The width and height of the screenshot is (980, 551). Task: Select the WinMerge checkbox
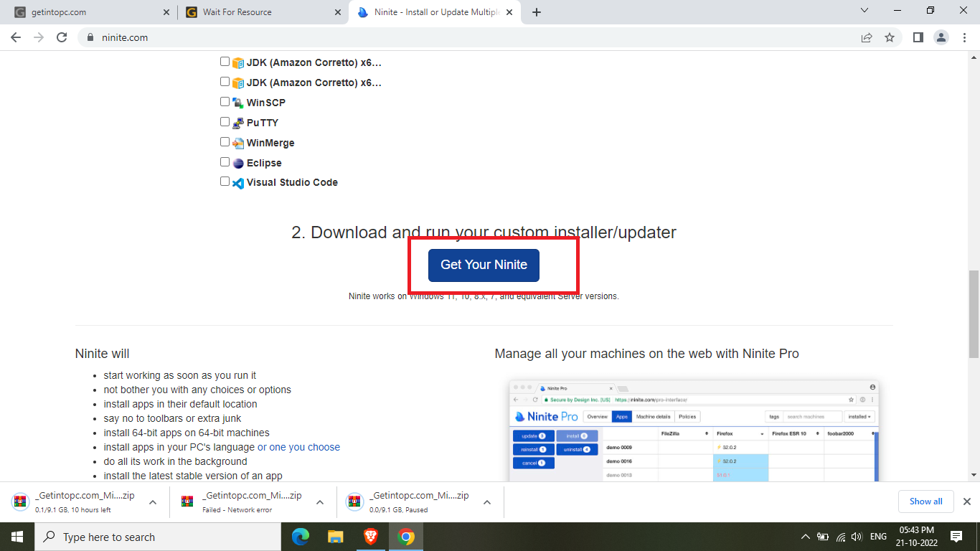pos(225,142)
